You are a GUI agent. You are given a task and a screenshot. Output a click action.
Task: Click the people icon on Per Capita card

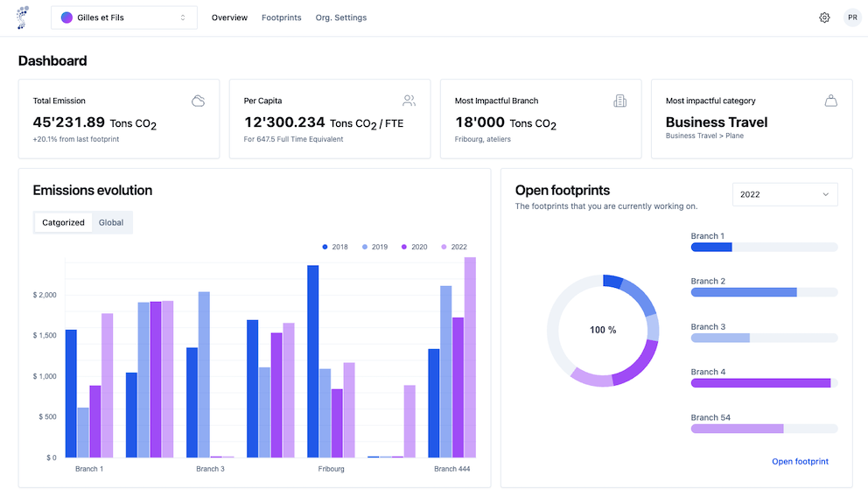pyautogui.click(x=409, y=101)
